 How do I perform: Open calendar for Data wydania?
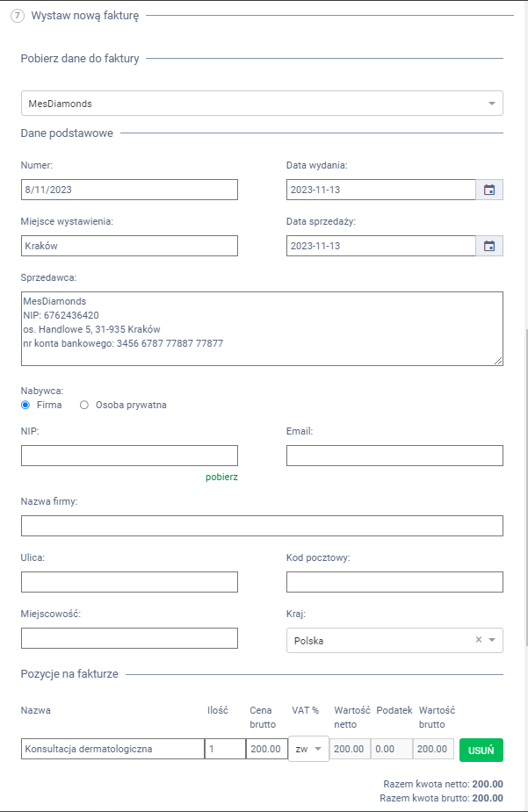tap(489, 190)
